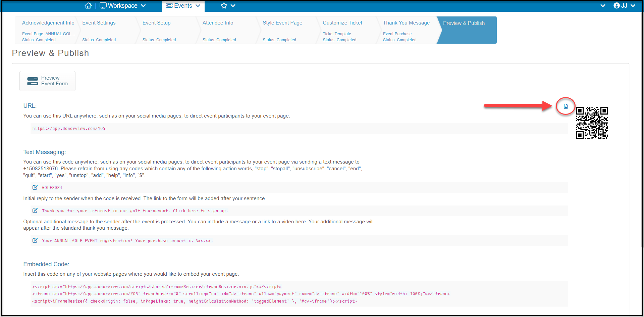Viewport: 644px width, 317px height.
Task: Open the chevron menu left of user avatar
Action: (x=603, y=6)
